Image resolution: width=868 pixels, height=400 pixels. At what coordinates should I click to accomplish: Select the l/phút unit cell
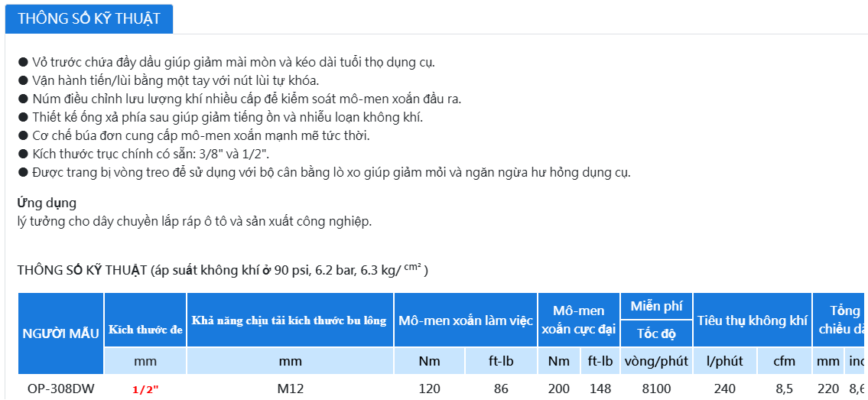click(725, 361)
